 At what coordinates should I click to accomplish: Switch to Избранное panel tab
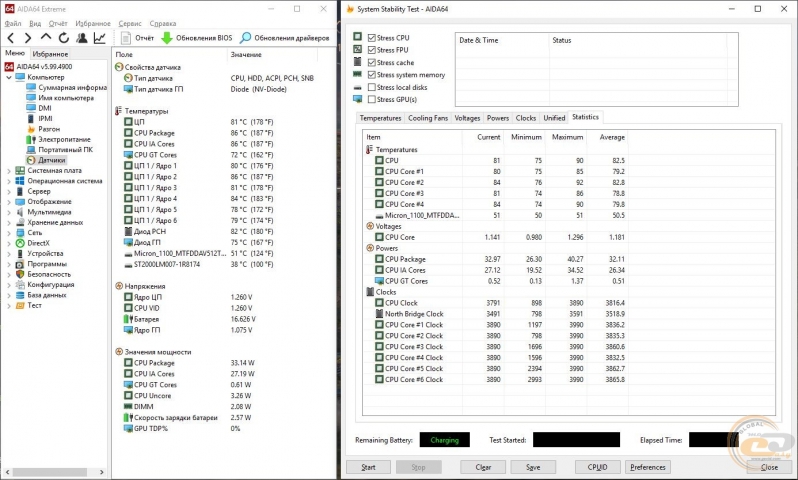tap(50, 54)
